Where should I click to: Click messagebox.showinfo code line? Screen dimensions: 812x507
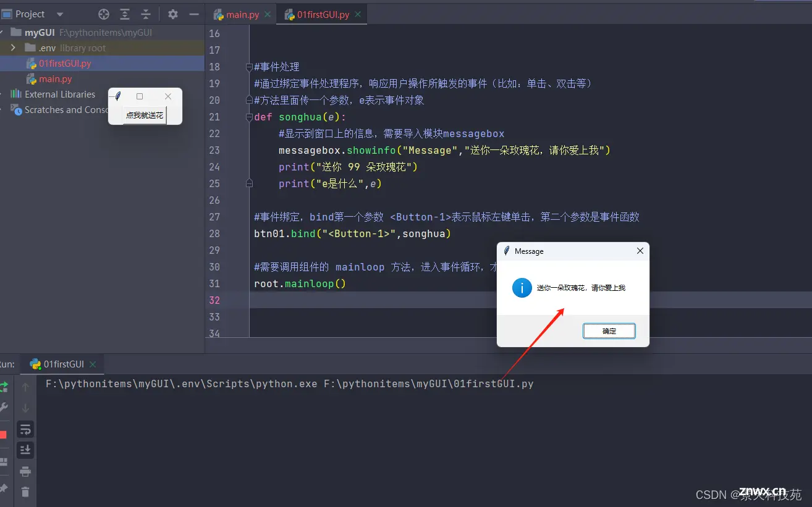coord(444,150)
